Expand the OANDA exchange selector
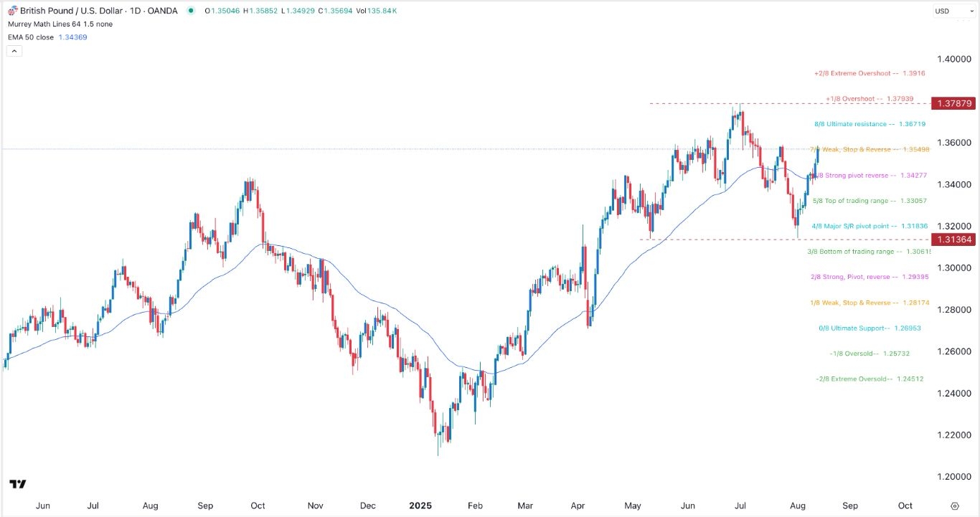The width and height of the screenshot is (980, 517). tap(163, 11)
